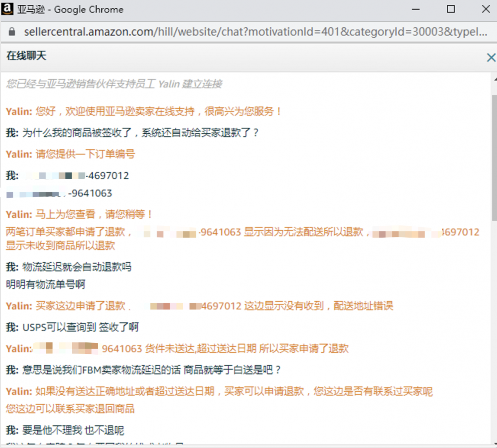
Task: Click the line 两笔订单买家都申请了退款
Action: click(x=243, y=232)
